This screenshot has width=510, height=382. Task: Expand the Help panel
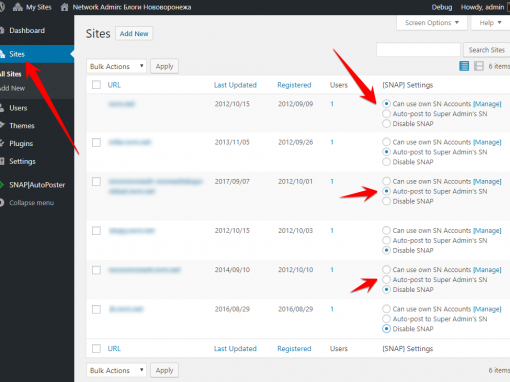click(490, 23)
